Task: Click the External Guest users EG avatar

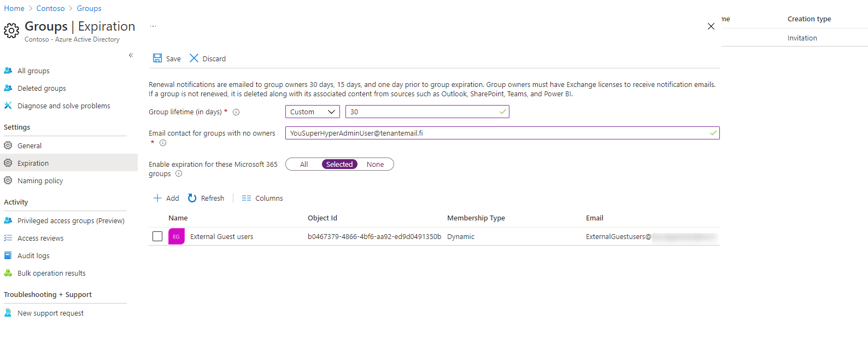Action: click(x=176, y=236)
